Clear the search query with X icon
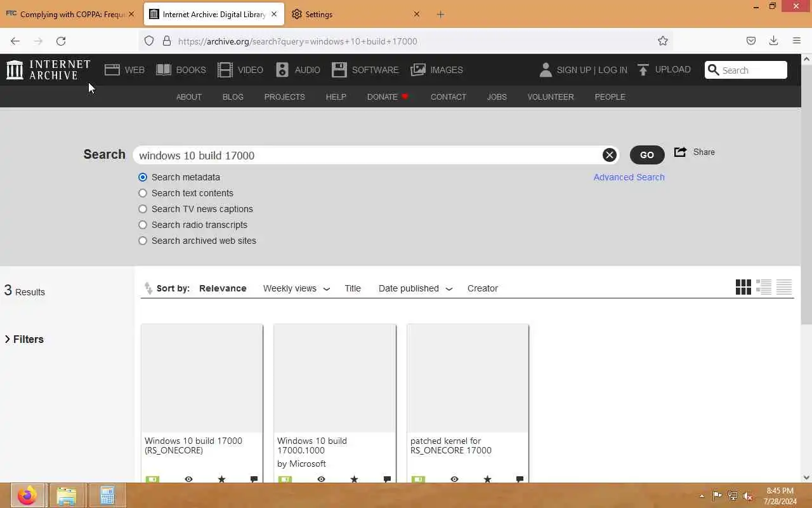The height and width of the screenshot is (508, 812). (609, 155)
